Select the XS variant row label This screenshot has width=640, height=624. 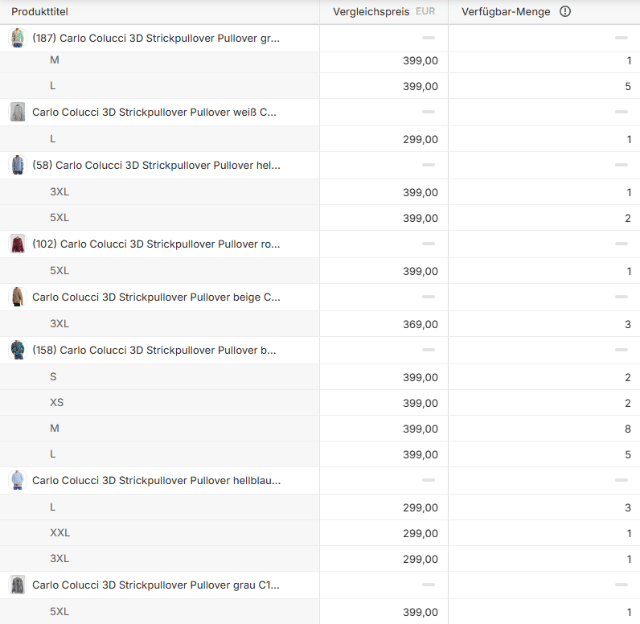[57, 403]
